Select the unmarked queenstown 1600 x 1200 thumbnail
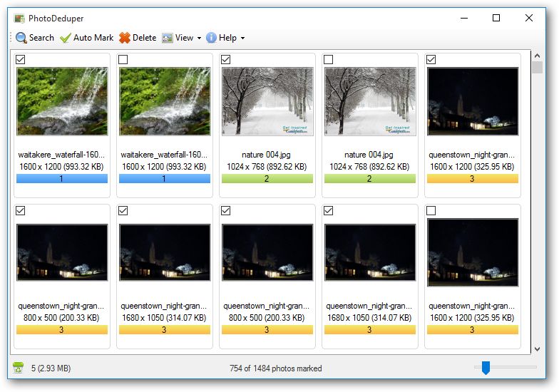 [473, 252]
